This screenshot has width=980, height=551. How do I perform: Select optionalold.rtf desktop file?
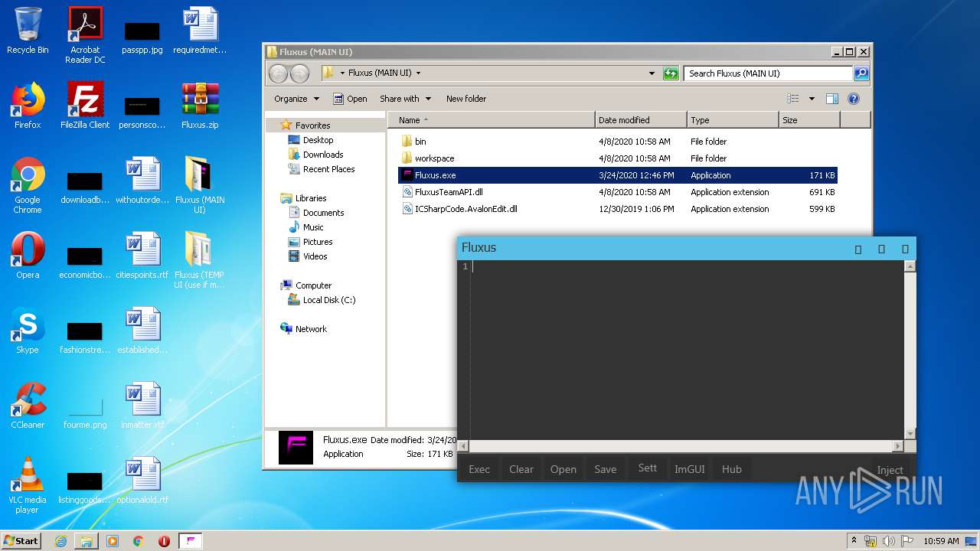click(x=142, y=480)
